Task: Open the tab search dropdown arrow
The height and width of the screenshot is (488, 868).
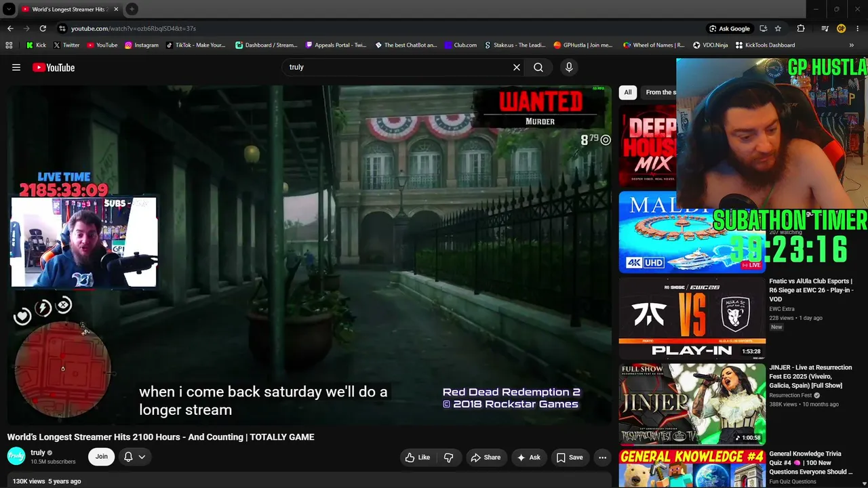Action: point(9,9)
